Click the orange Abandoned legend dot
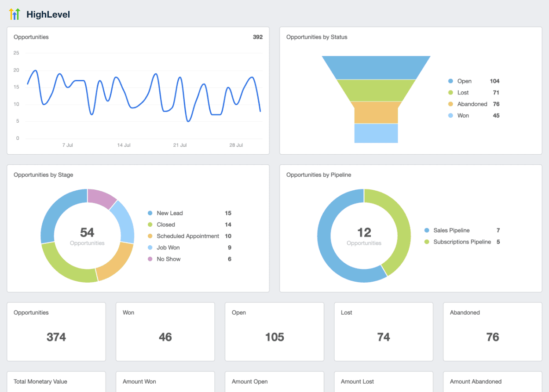This screenshot has height=392, width=549. [450, 104]
